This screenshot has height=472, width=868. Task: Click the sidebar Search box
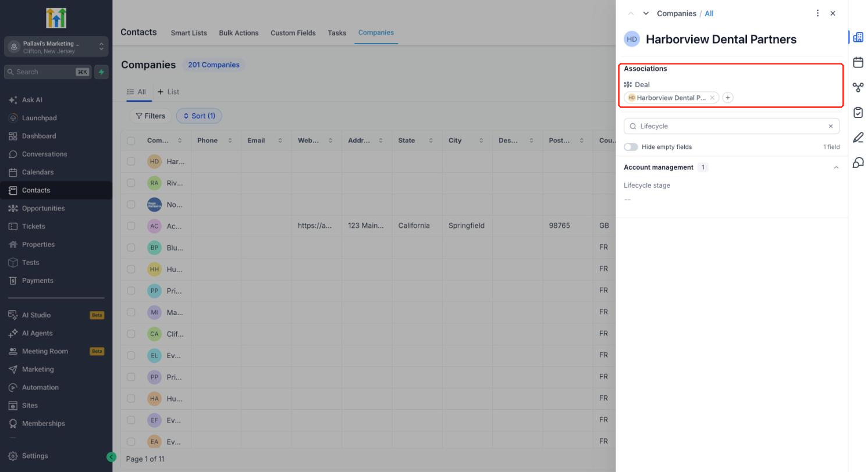click(48, 72)
